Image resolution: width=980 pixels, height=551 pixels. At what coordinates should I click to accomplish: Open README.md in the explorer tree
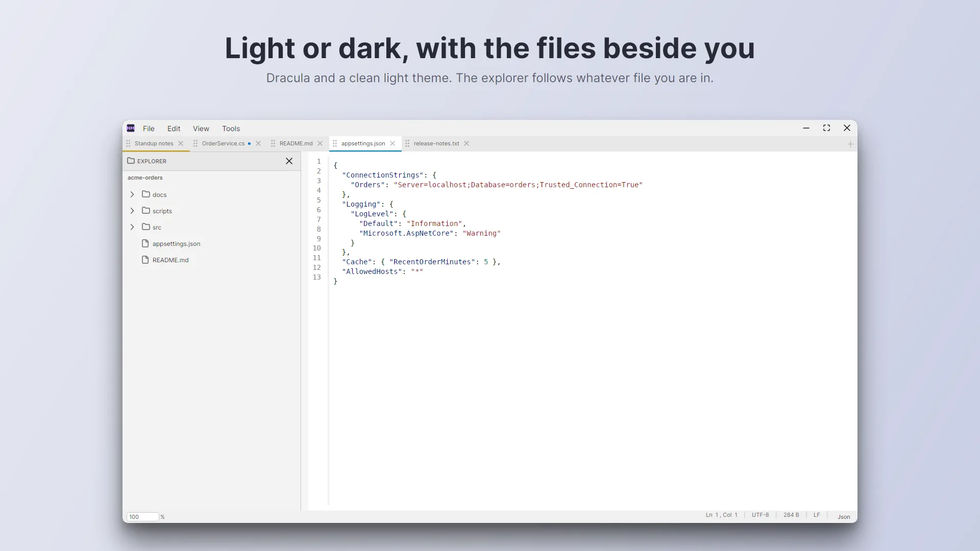[170, 260]
